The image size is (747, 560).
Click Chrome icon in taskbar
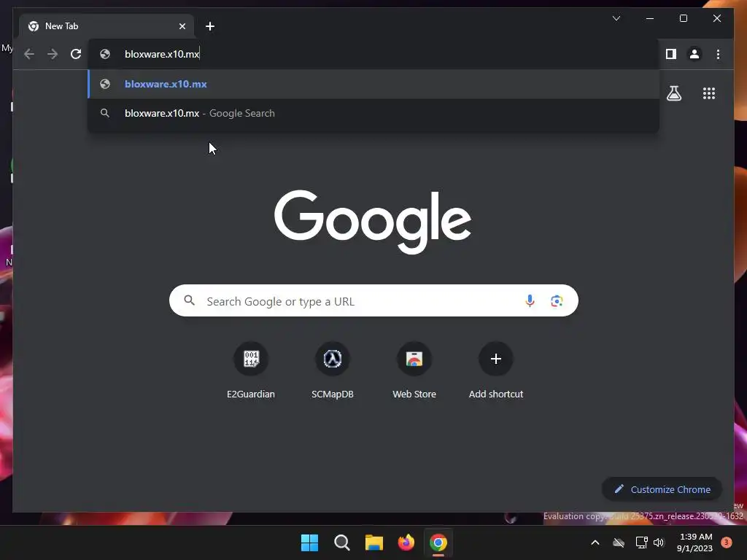(x=438, y=542)
